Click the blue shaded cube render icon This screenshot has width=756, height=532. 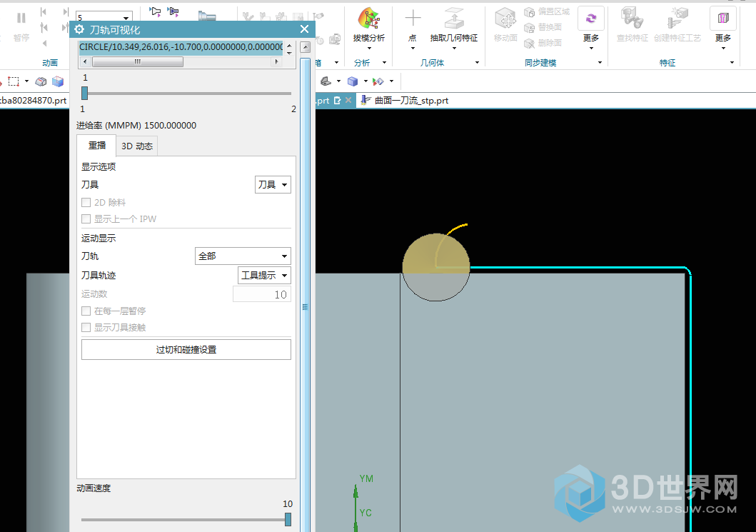(353, 81)
